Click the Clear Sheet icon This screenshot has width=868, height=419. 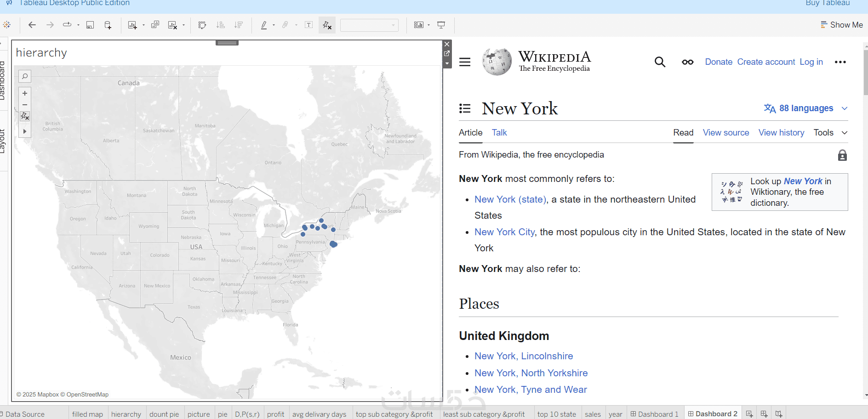pos(172,25)
